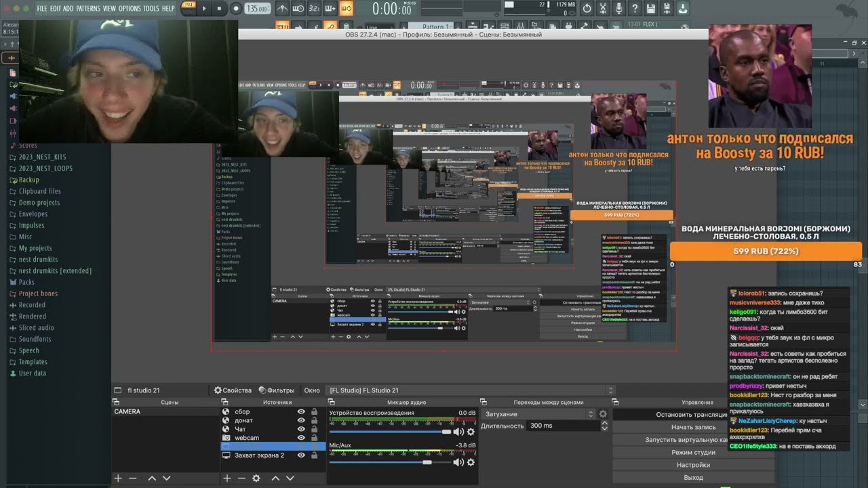Image resolution: width=868 pixels, height=488 pixels.
Task: Click the FL Studio stop button
Action: point(220,9)
